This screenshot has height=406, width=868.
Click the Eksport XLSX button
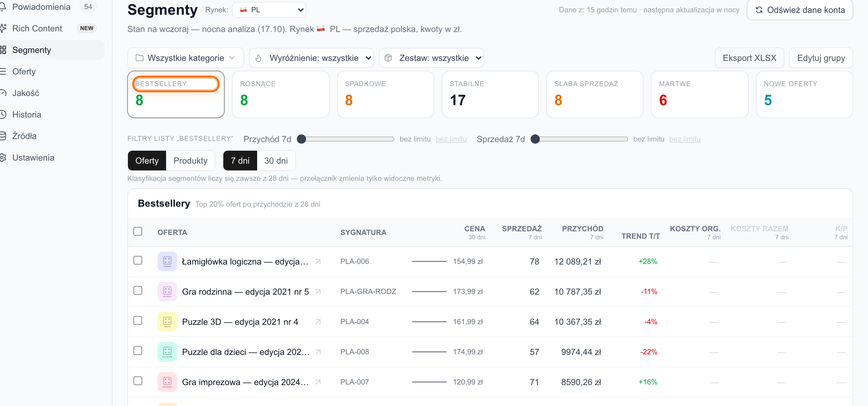749,58
